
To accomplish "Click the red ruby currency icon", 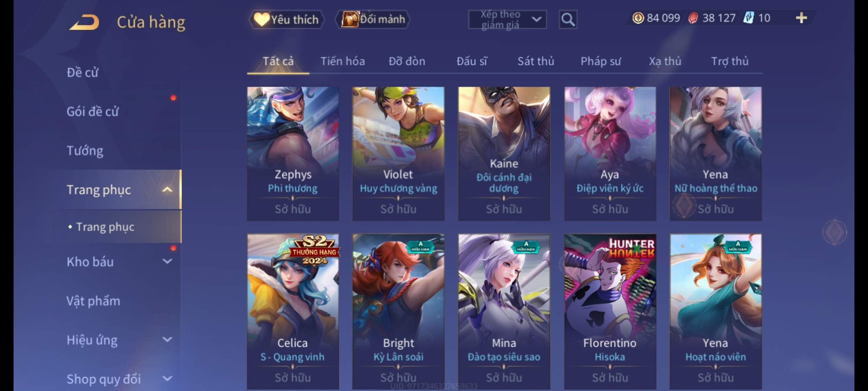I will (x=693, y=18).
